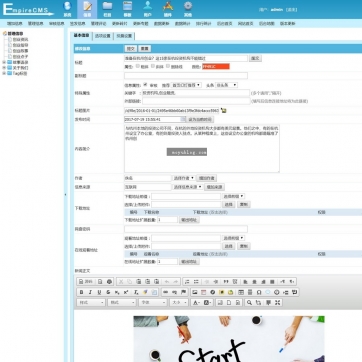Open the 下载地址前缀 prefix dropdown

(x=233, y=196)
